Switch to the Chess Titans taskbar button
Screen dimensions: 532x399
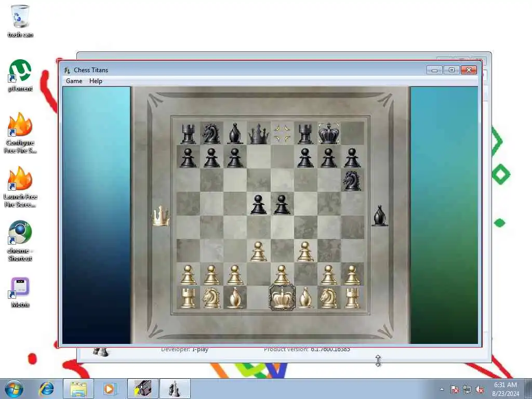(x=175, y=389)
